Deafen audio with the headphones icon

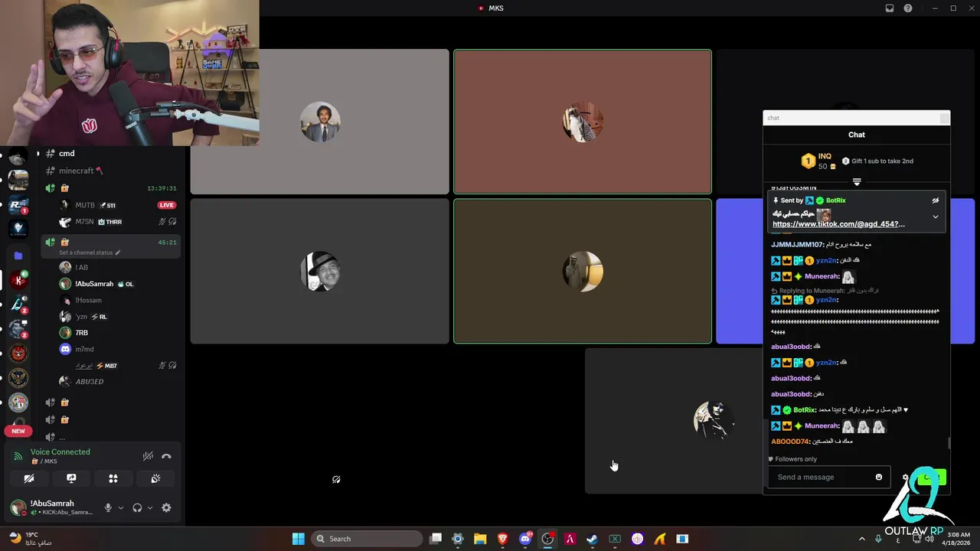point(137,507)
